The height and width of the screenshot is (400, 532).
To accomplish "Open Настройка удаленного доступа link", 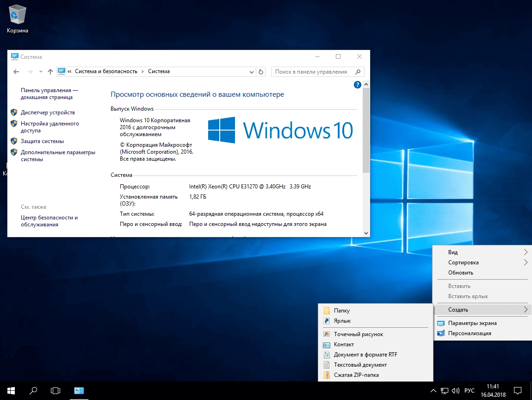I will (x=49, y=127).
